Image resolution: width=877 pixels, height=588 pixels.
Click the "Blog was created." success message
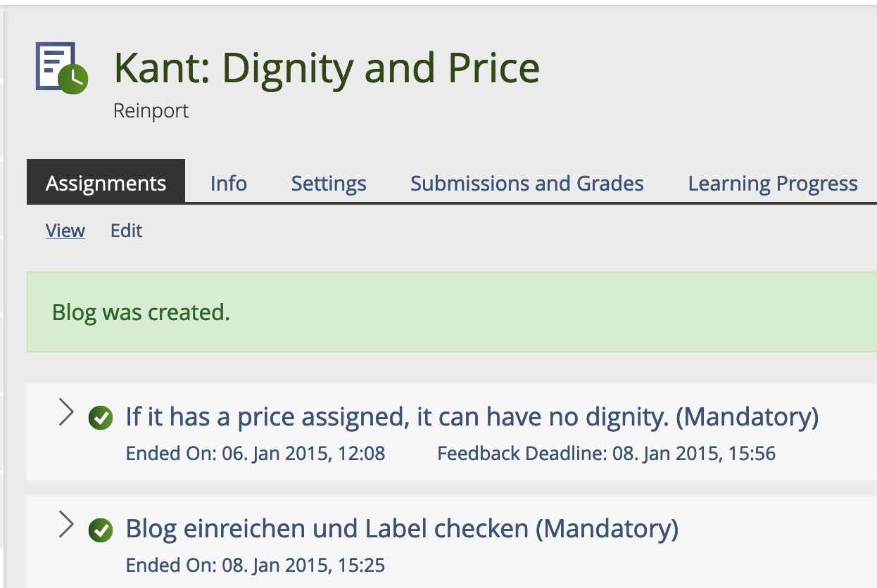coord(141,312)
